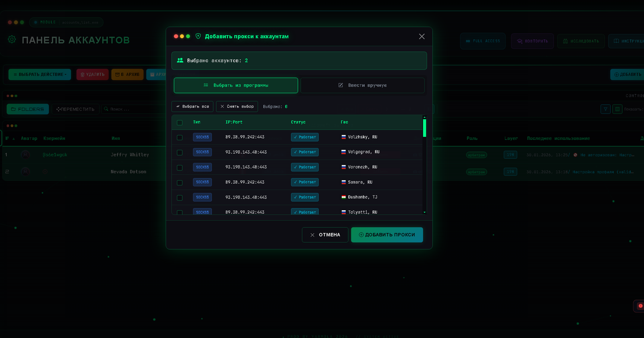Click the ДОБАВИТЬ ПРОКСИ button

coord(387,235)
